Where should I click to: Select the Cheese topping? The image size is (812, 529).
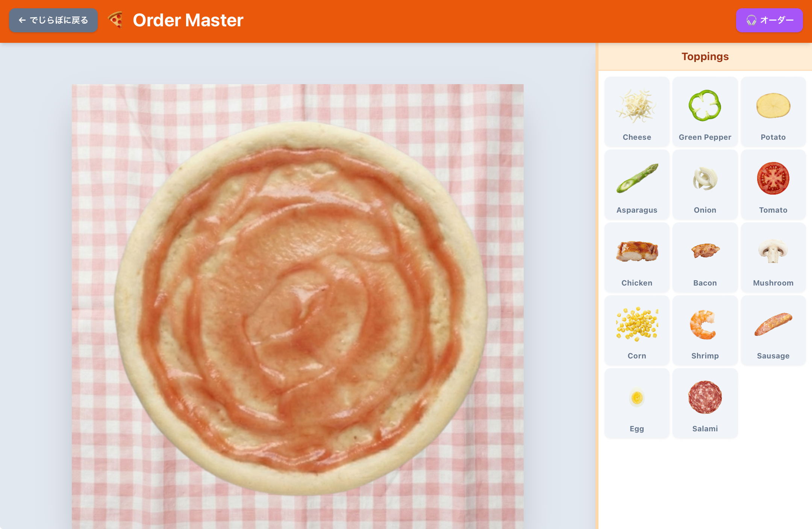637,112
